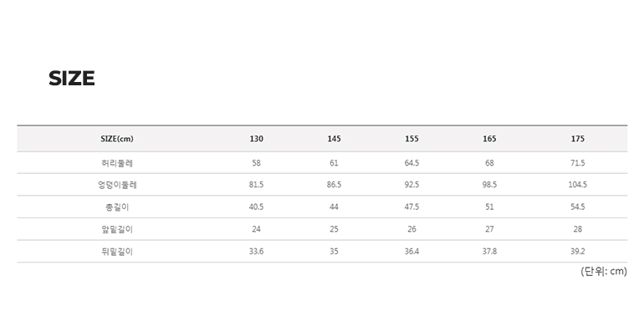Viewport: 644px width, 327px height.
Task: Click the (단위: cm) unit note
Action: point(604,272)
